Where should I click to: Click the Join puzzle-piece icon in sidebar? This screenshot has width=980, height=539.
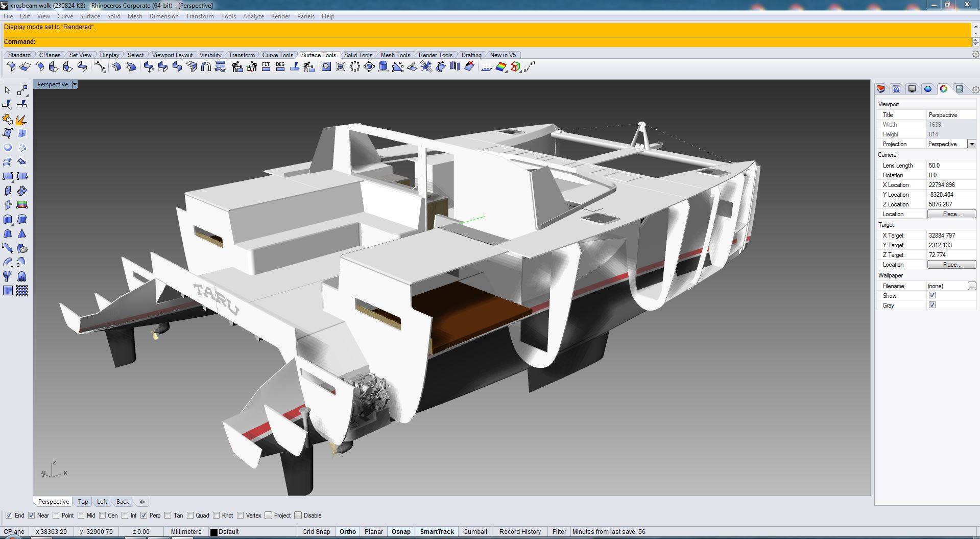8,120
